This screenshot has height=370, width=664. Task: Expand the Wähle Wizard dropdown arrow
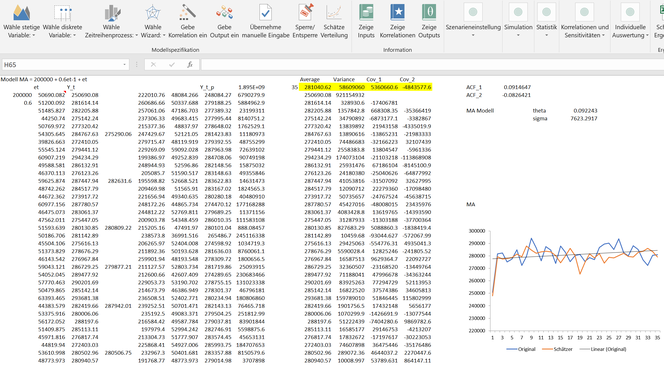pos(164,36)
